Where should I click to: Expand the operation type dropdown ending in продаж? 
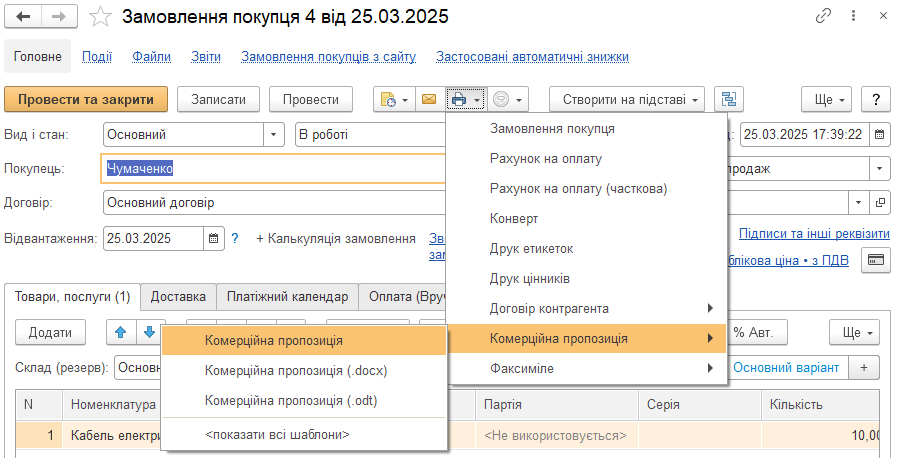[x=880, y=169]
